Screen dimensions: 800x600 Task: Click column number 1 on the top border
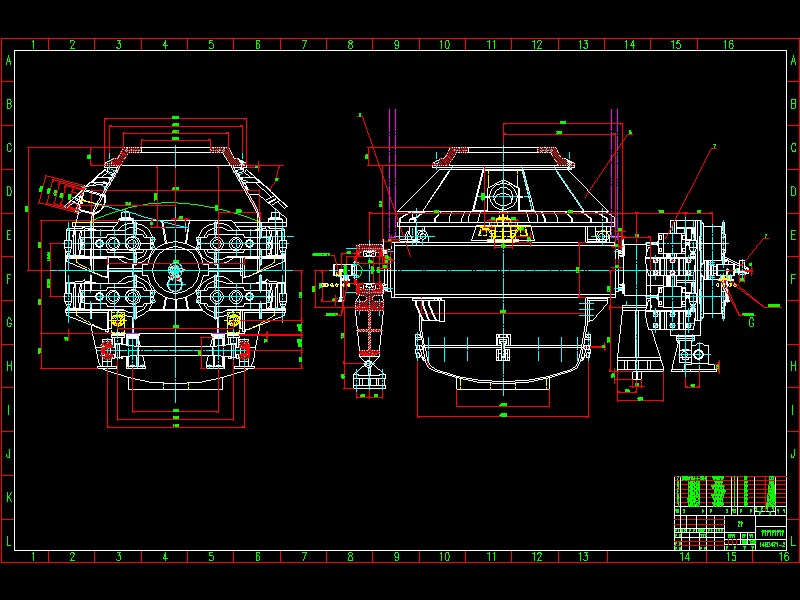pos(34,44)
